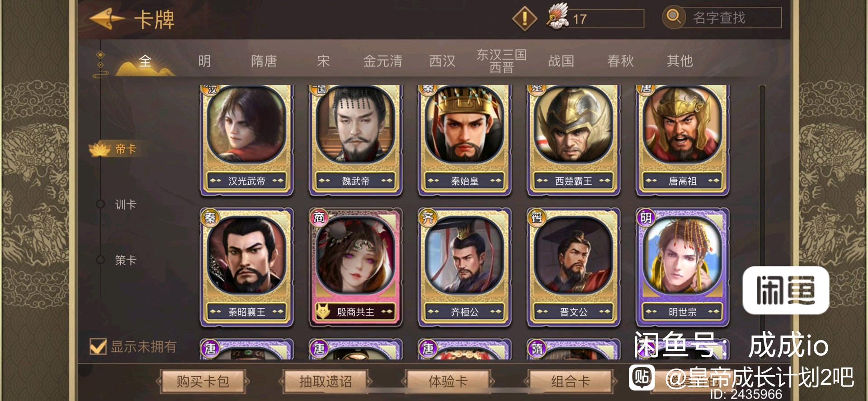Image resolution: width=868 pixels, height=401 pixels.
Task: Select the 训卡 category in sidebar
Action: tap(125, 205)
